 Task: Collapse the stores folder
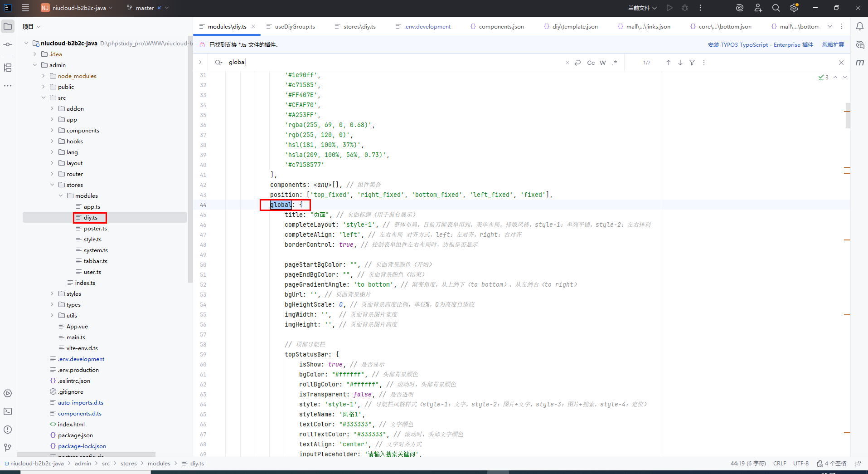tap(52, 185)
